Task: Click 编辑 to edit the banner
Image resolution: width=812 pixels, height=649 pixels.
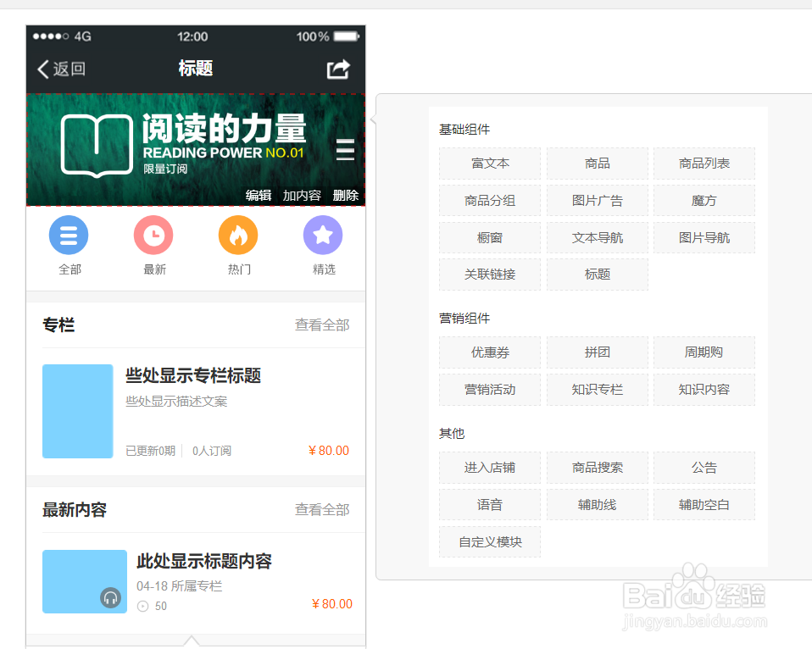Action: tap(259, 195)
